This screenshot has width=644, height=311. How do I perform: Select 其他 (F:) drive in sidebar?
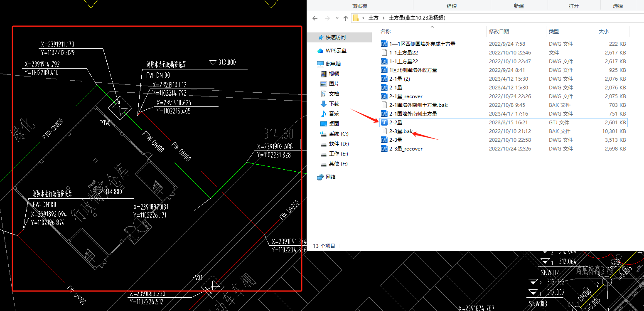339,164
